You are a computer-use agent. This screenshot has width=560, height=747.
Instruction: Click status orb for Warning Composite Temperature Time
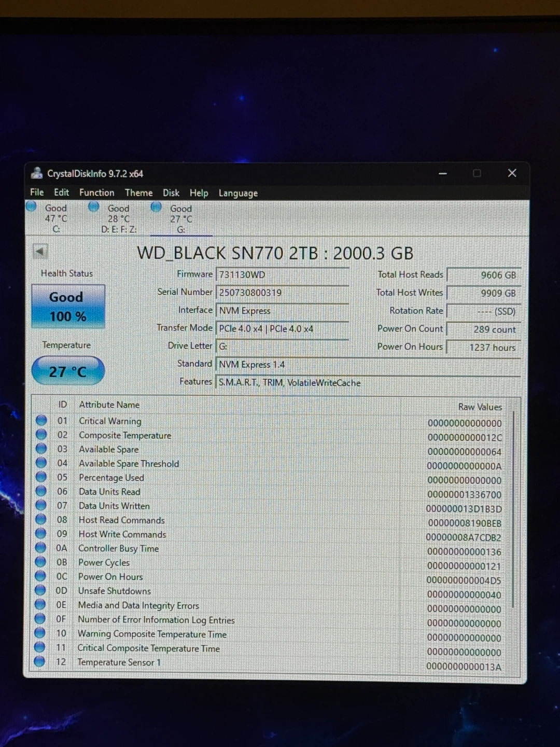coord(39,632)
